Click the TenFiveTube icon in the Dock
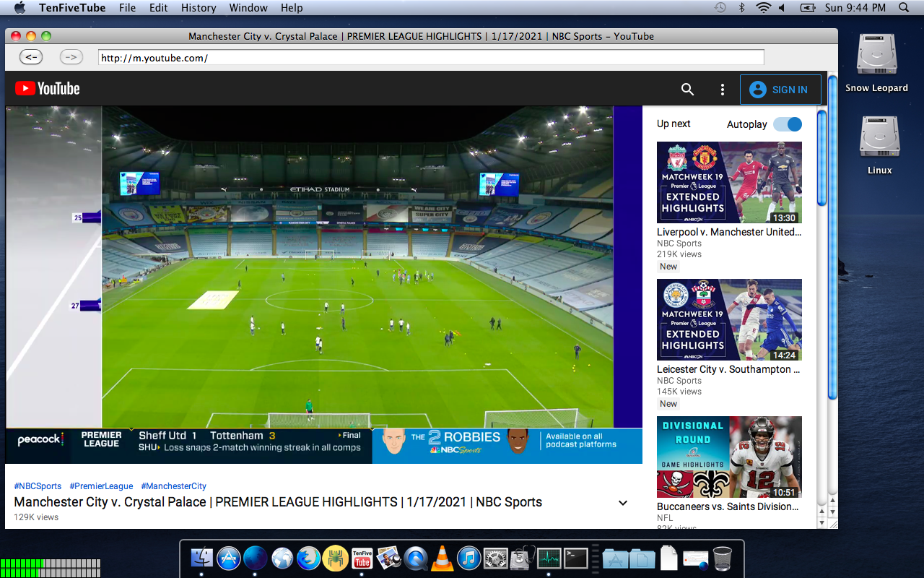924x578 pixels. [362, 558]
